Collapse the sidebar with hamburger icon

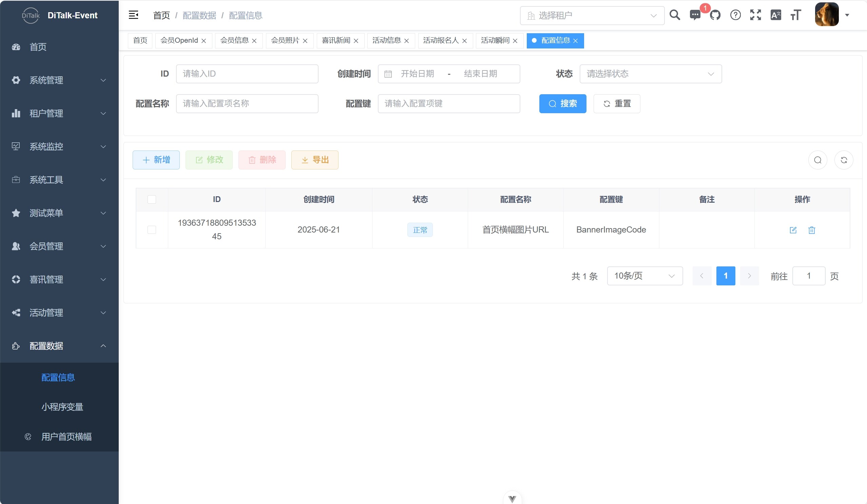134,15
